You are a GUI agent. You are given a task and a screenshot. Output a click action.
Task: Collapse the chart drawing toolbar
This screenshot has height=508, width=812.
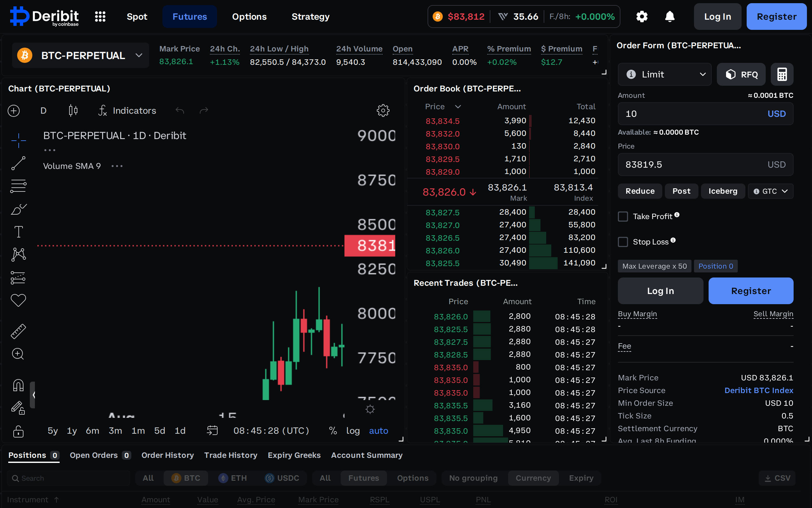click(33, 395)
